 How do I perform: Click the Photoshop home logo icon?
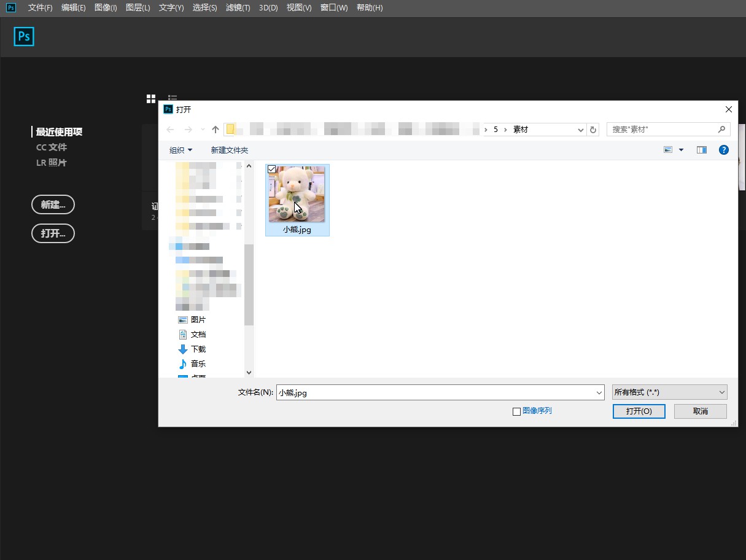pos(24,37)
